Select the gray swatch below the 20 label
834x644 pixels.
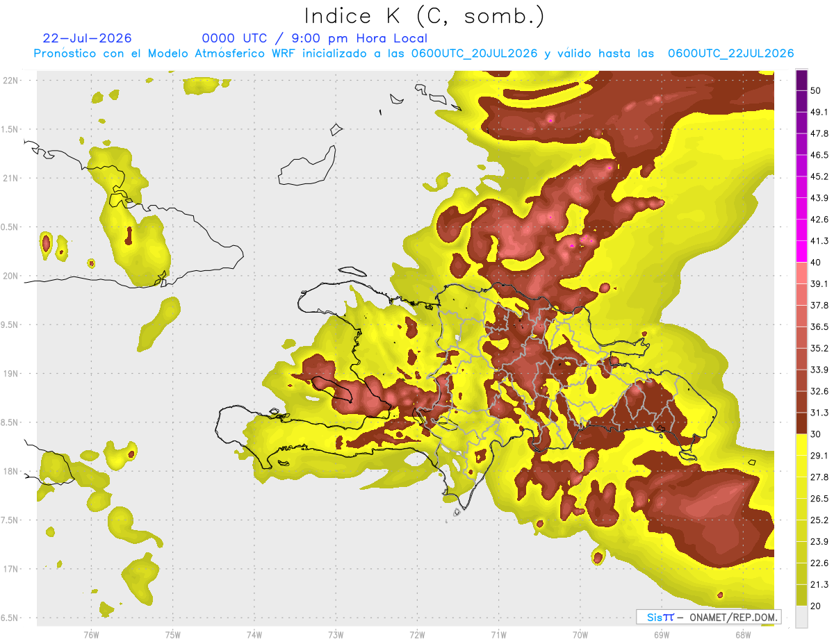pyautogui.click(x=801, y=616)
